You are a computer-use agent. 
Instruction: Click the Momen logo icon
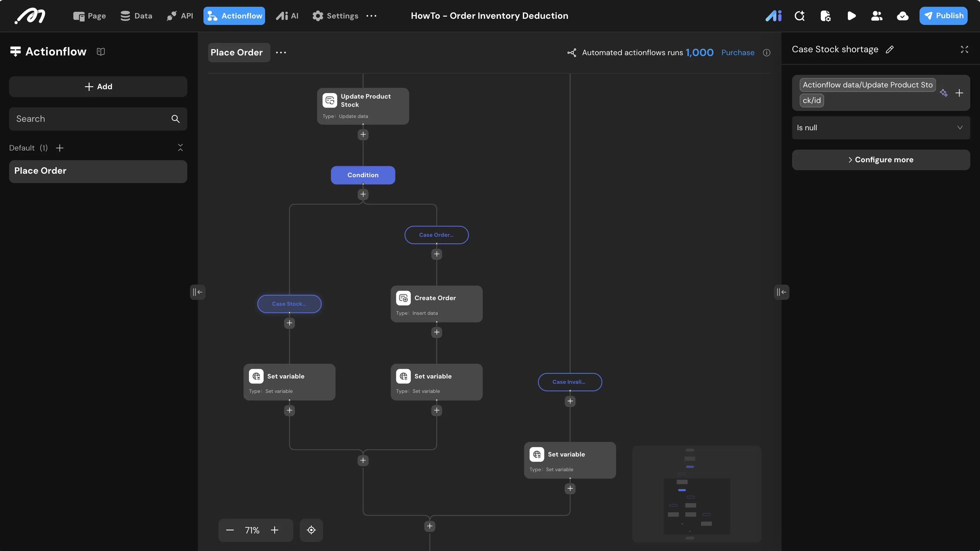pyautogui.click(x=30, y=16)
